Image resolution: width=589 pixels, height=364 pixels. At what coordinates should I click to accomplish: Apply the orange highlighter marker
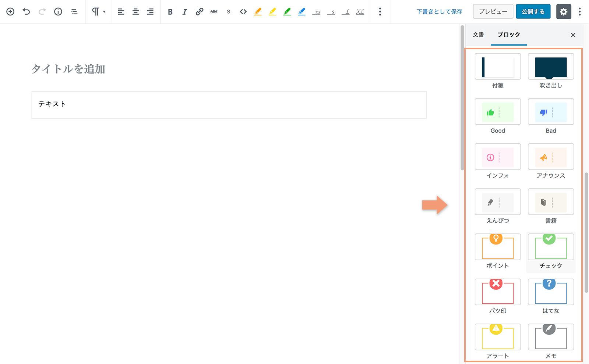(258, 12)
